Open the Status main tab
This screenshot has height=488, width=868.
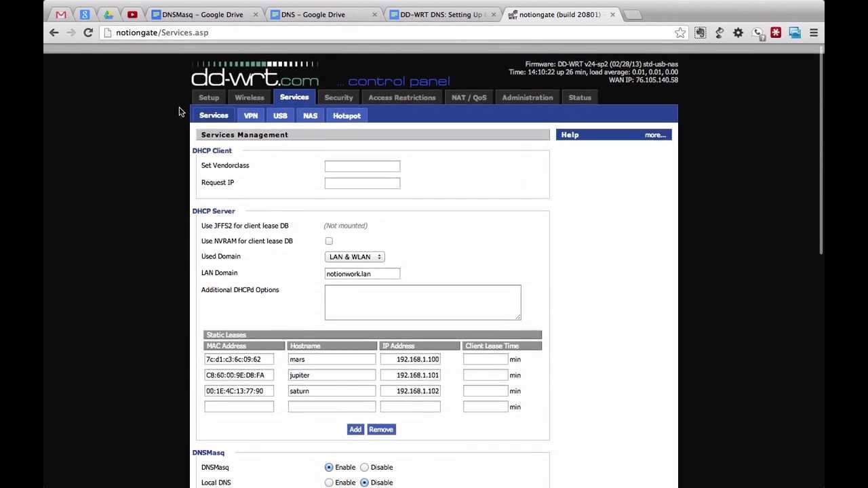(580, 98)
